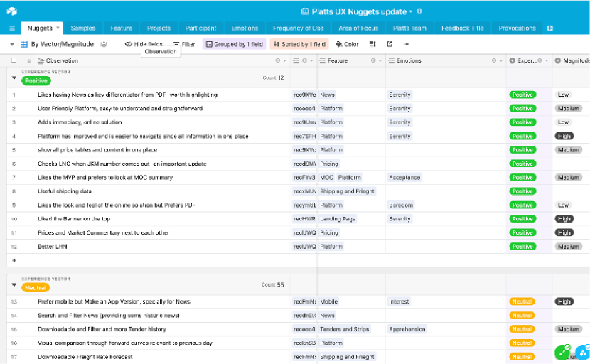
Task: Open Feature column dropdown menu
Action: [x=380, y=60]
